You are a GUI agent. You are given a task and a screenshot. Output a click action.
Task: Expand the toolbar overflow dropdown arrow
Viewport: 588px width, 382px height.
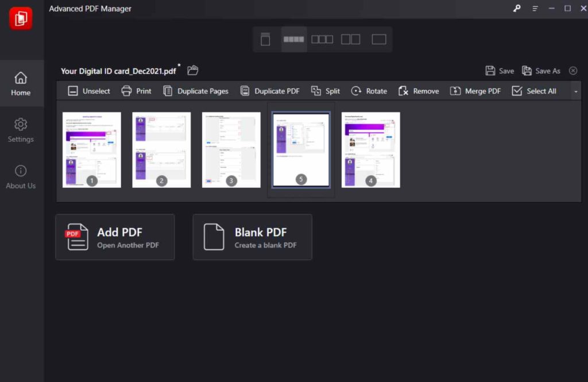(576, 91)
